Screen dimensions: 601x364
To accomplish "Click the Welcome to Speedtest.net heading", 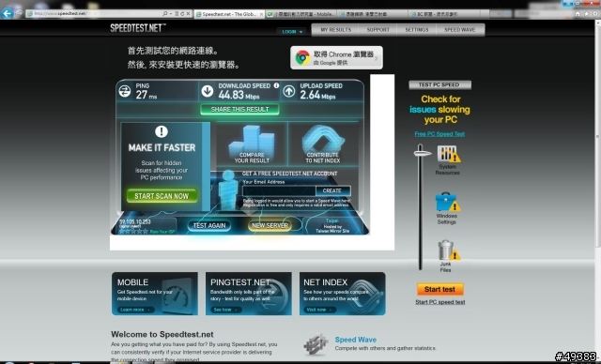I will 162,334.
